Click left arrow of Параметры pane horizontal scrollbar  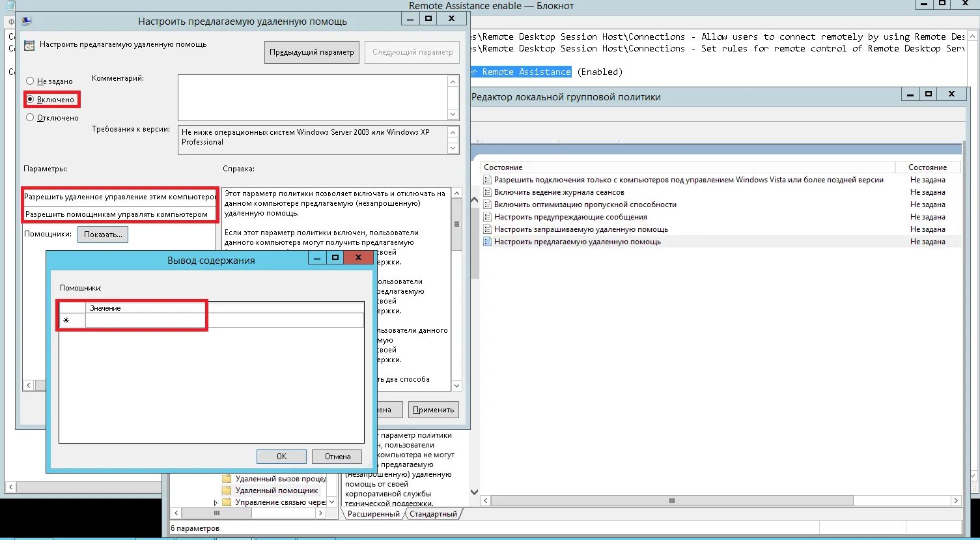28,386
